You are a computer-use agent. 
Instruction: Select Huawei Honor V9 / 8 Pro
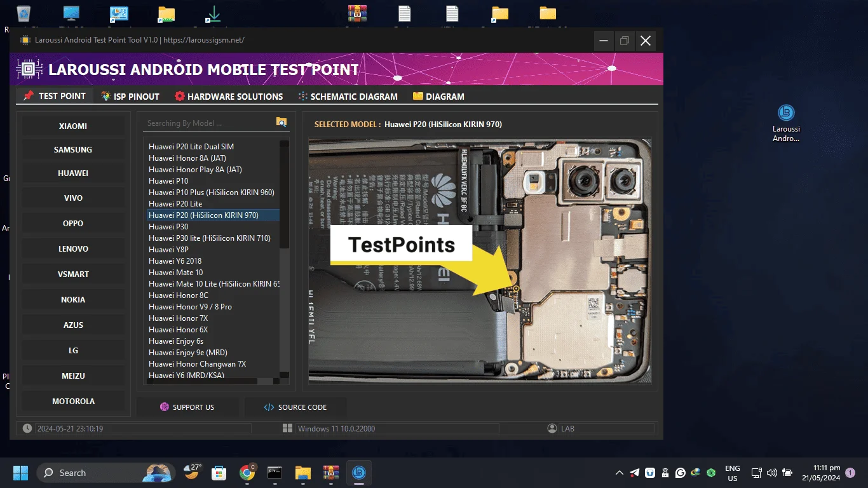[213, 306]
